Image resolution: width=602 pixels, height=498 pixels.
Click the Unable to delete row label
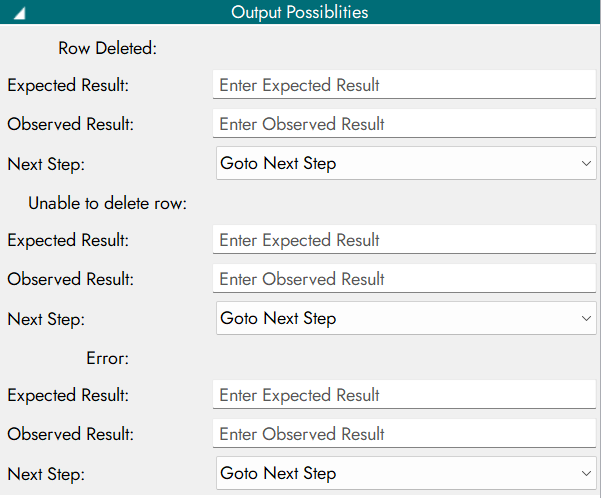point(108,202)
